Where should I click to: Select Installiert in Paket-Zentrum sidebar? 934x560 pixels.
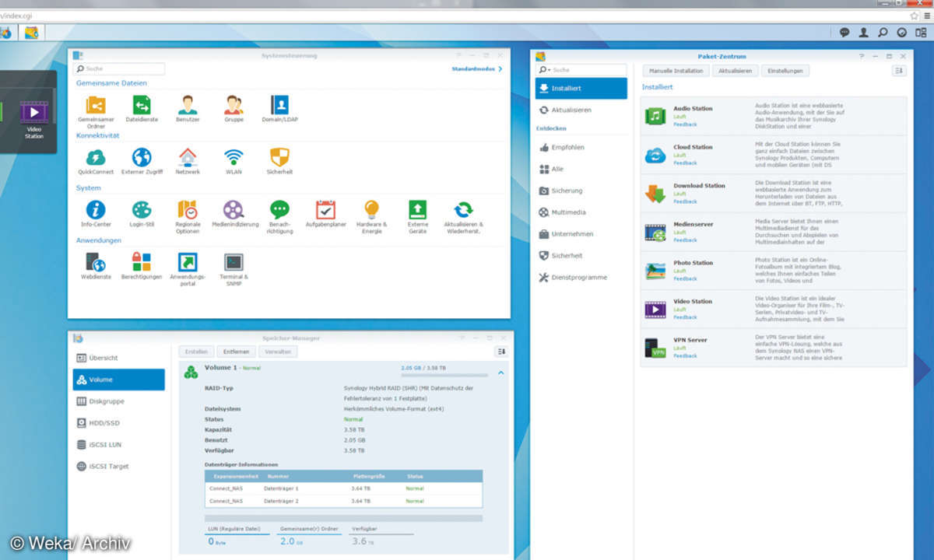coord(581,88)
